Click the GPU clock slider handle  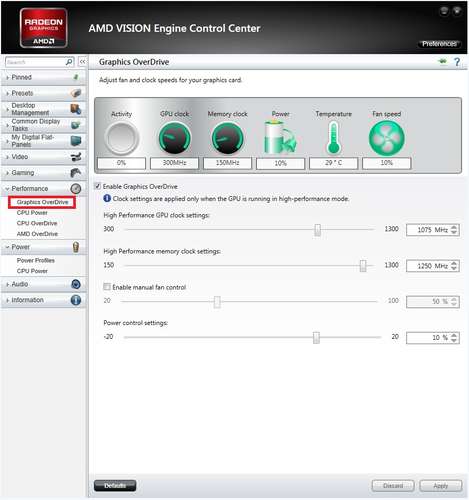coord(318,230)
